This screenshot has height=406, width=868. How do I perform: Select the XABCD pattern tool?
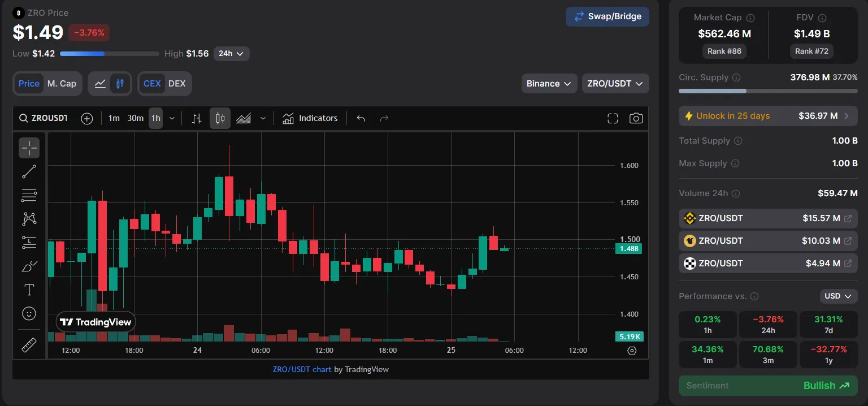pyautogui.click(x=29, y=218)
